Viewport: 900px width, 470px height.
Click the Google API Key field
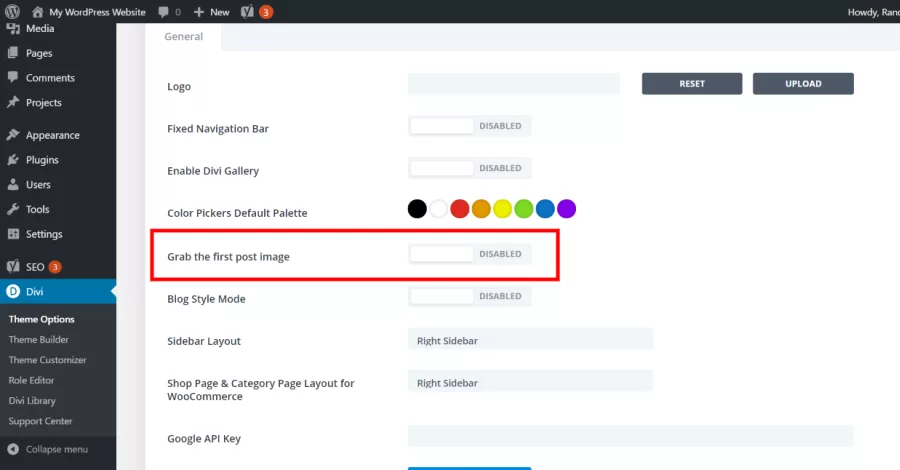[x=631, y=436]
